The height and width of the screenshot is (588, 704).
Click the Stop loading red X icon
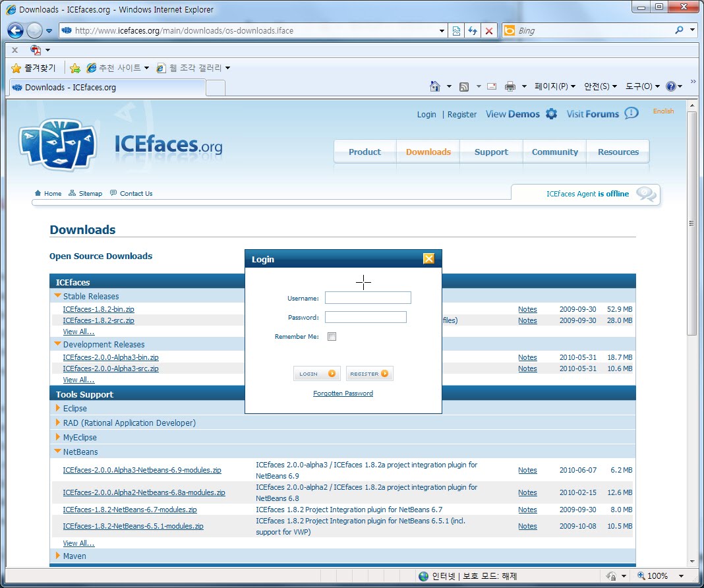tap(489, 30)
